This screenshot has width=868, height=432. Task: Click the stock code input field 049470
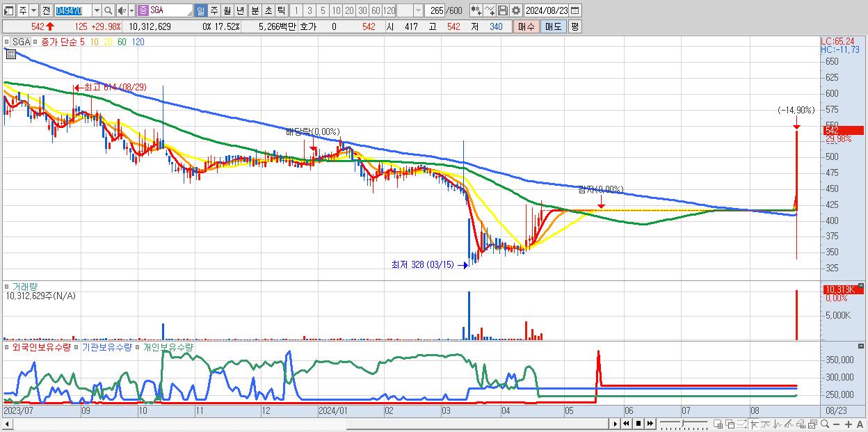click(x=73, y=10)
